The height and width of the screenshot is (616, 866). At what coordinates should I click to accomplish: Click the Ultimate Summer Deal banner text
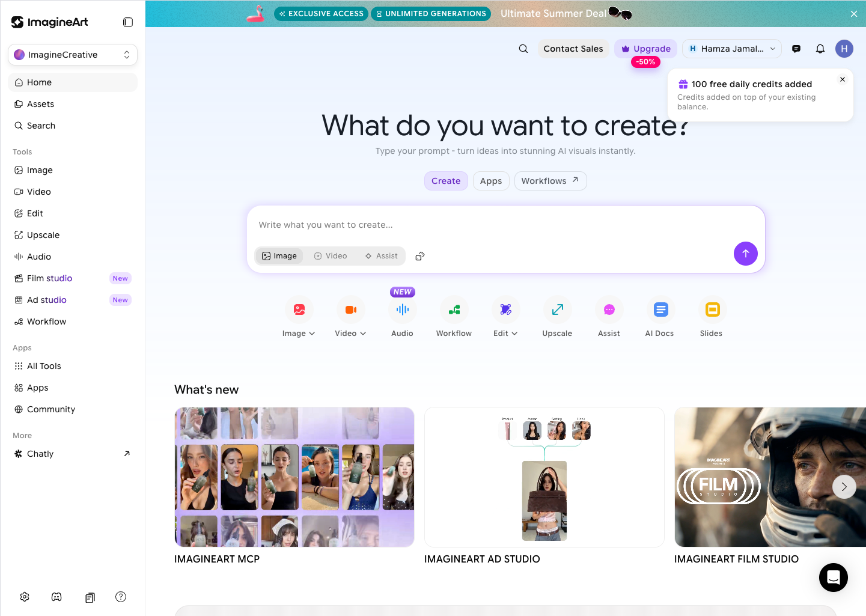point(553,14)
